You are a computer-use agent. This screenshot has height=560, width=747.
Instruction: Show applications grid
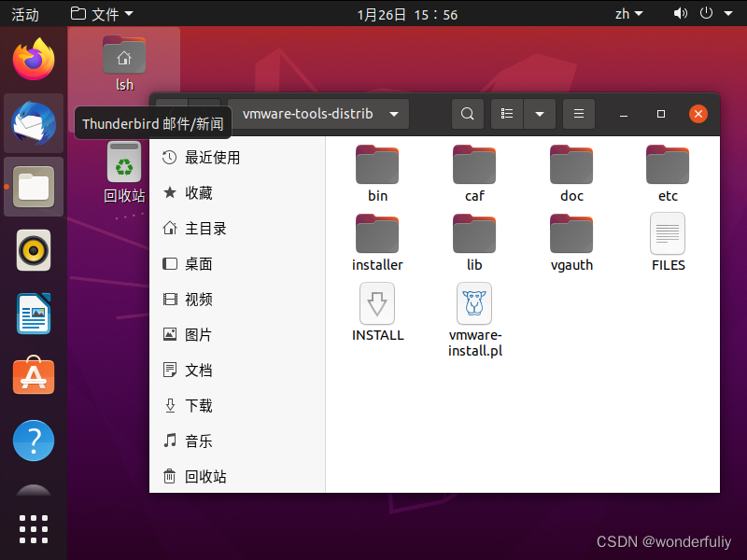point(34,529)
